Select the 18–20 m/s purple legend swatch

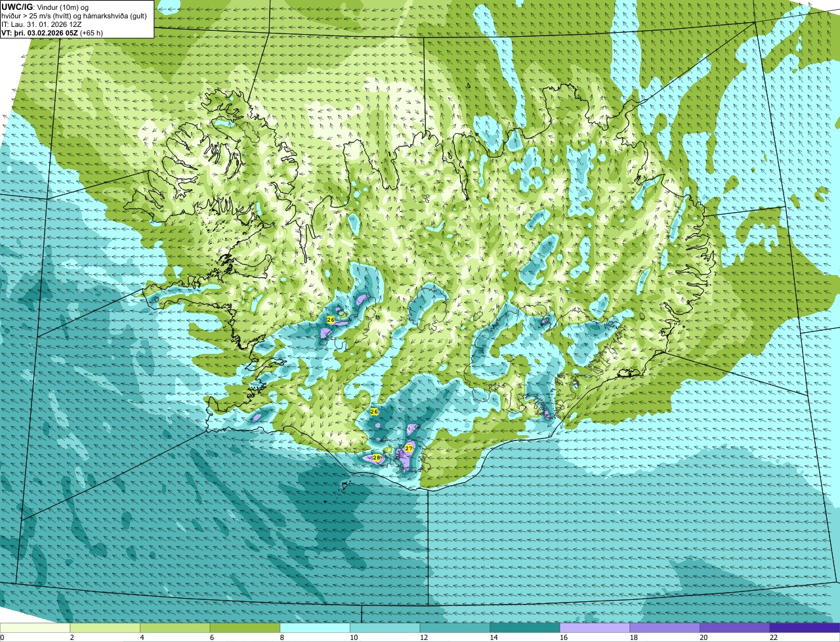(665, 628)
